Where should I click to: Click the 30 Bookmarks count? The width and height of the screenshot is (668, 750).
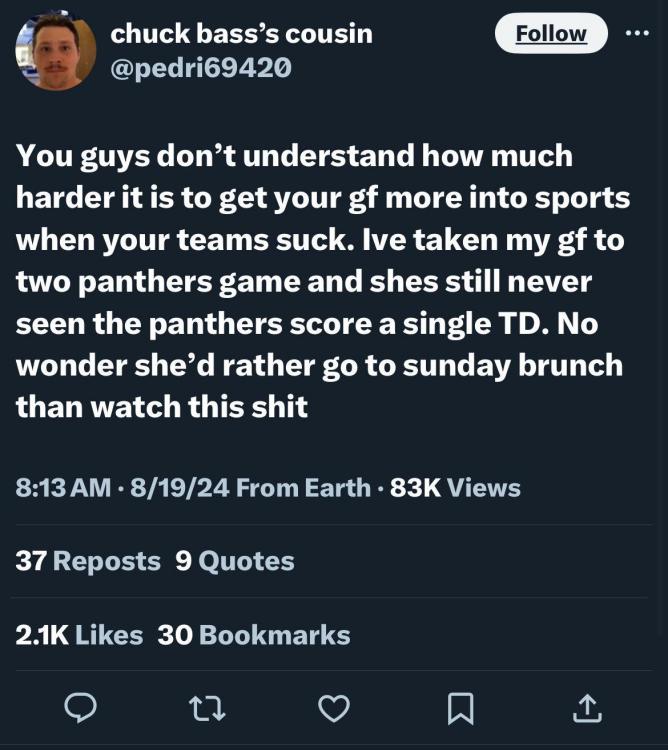(254, 634)
